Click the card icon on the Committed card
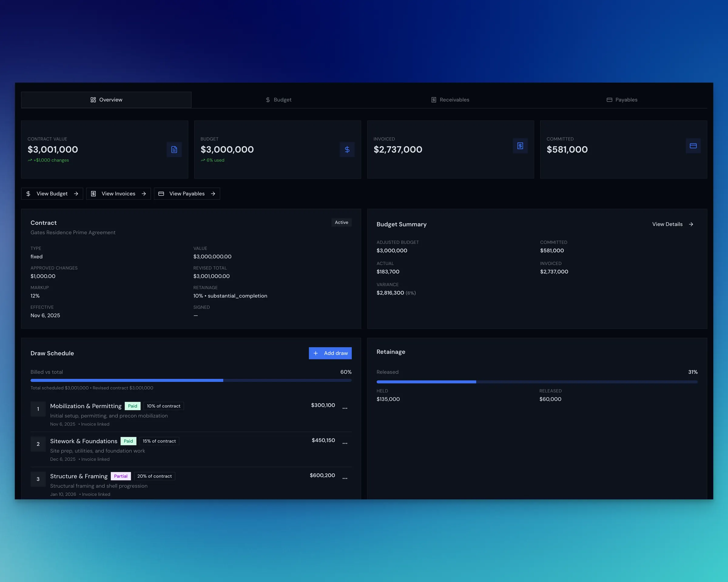Screen dimensions: 728x582 (x=693, y=146)
